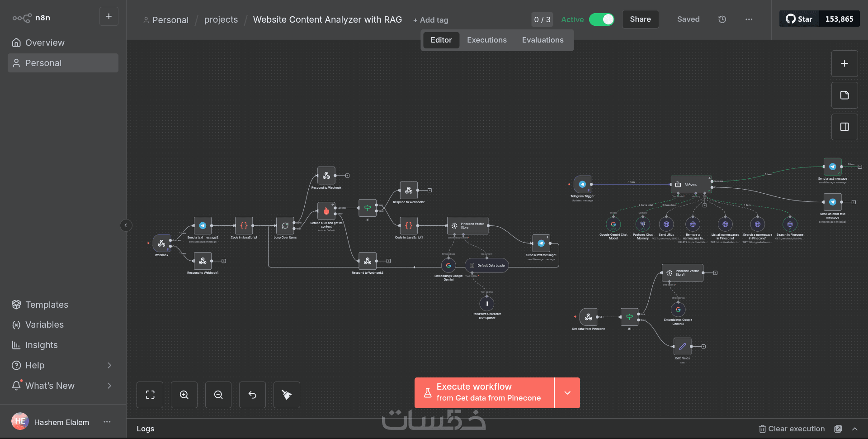Zoom out of the canvas
This screenshot has height=439, width=868.
[x=218, y=395]
